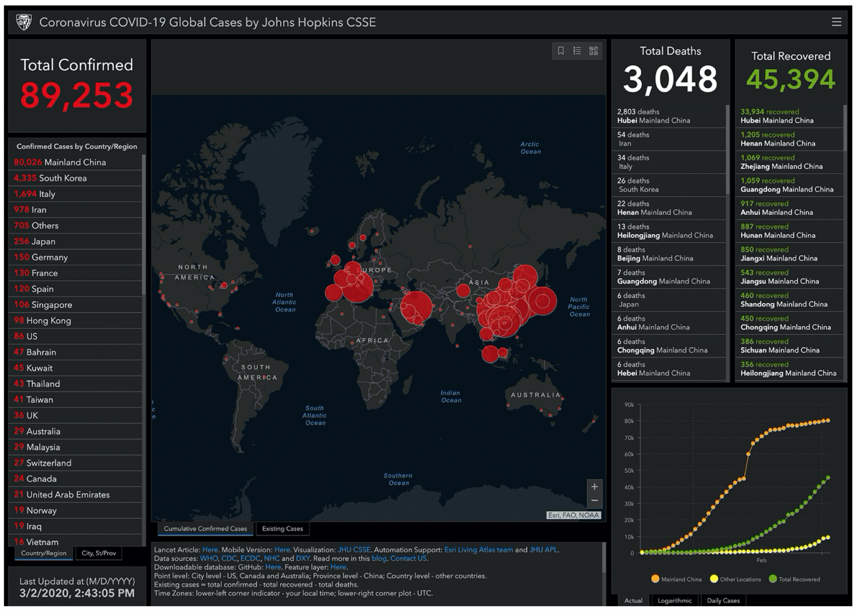Screen dimensions: 856x616
Task: Switch to Cumulative Confirmed Cases tab
Action: coord(206,529)
